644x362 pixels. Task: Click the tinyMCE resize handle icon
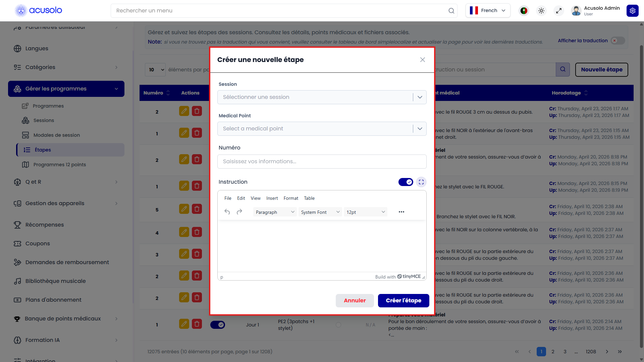(424, 277)
